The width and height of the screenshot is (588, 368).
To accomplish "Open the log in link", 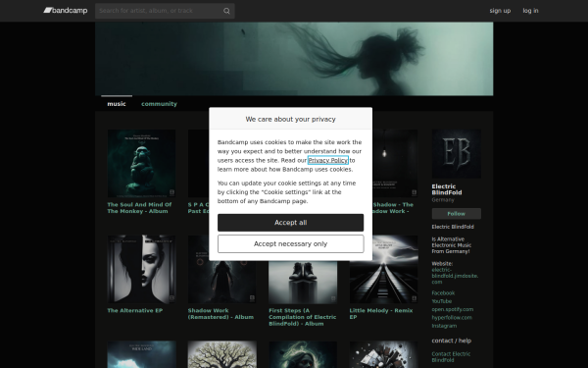I will coord(530,11).
